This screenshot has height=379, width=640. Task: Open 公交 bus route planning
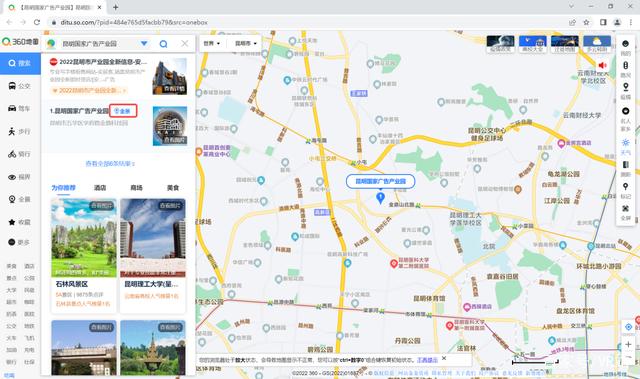click(20, 86)
